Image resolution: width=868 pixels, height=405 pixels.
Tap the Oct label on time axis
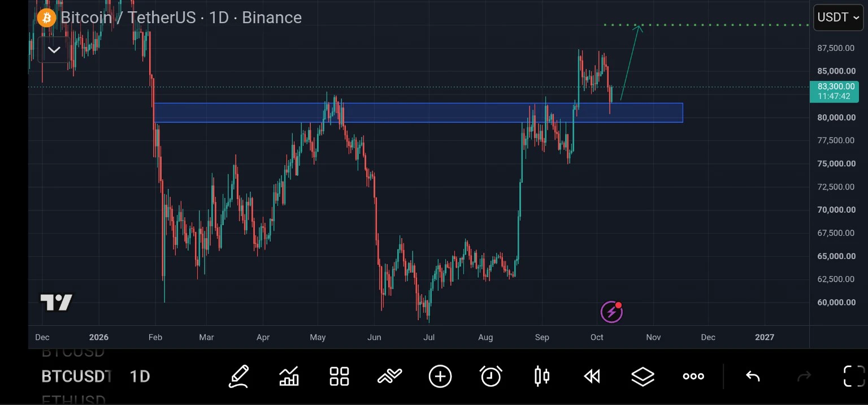tap(597, 337)
